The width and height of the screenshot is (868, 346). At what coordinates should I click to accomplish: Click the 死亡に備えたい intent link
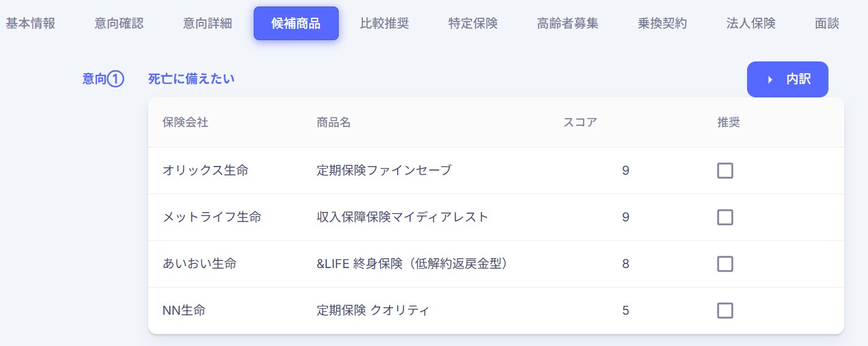tap(191, 79)
